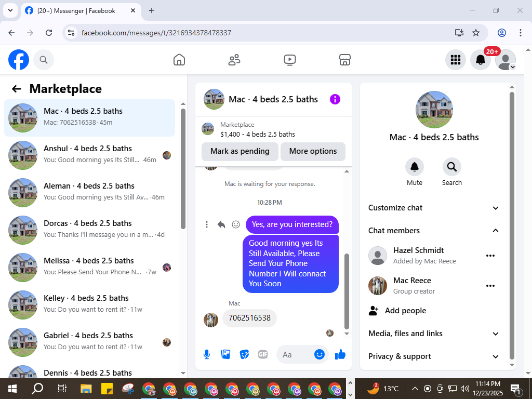Click Hazel Schmidt member name
Image resolution: width=532 pixels, height=399 pixels.
point(418,250)
